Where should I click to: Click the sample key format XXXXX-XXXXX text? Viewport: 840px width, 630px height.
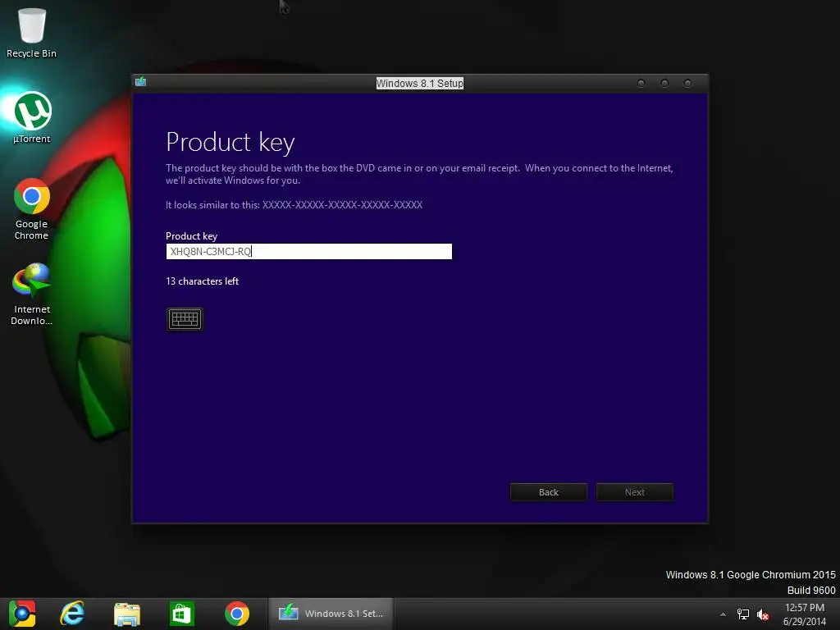pyautogui.click(x=342, y=204)
